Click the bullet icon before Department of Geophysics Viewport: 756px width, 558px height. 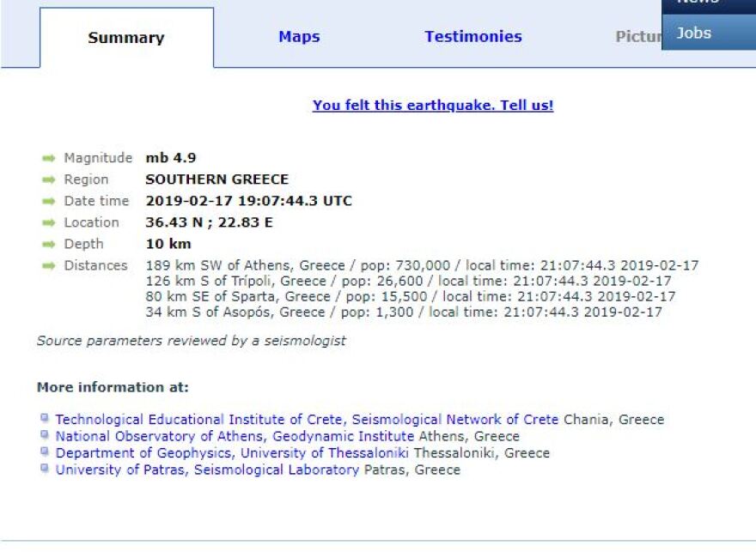[x=45, y=452]
